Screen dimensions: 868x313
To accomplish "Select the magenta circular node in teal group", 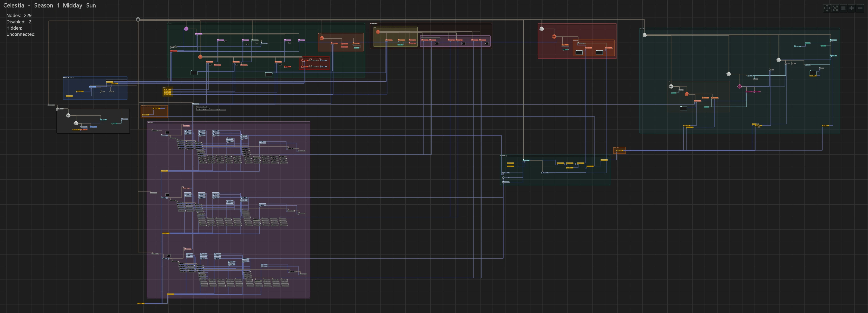I will (x=740, y=87).
